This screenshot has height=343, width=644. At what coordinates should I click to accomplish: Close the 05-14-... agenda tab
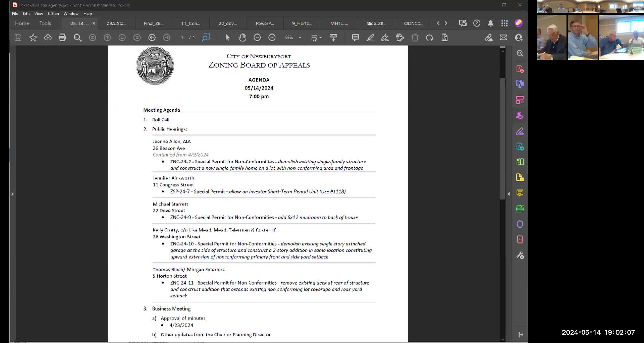pyautogui.click(x=94, y=23)
